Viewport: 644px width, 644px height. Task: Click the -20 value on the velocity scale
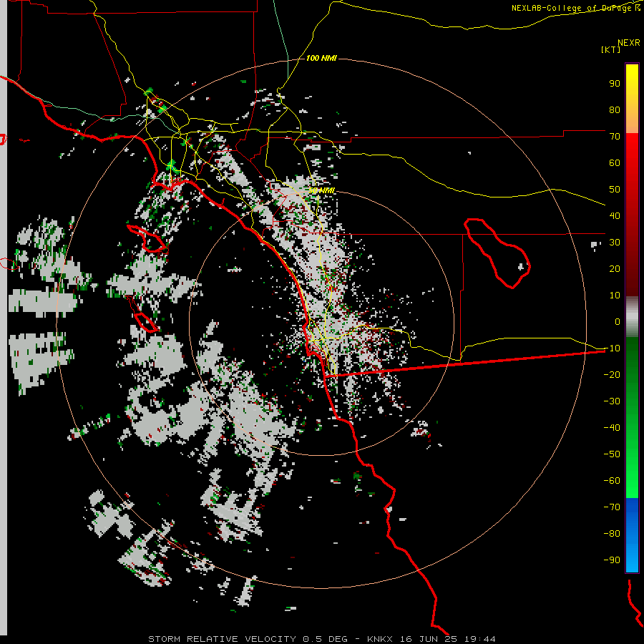point(612,374)
